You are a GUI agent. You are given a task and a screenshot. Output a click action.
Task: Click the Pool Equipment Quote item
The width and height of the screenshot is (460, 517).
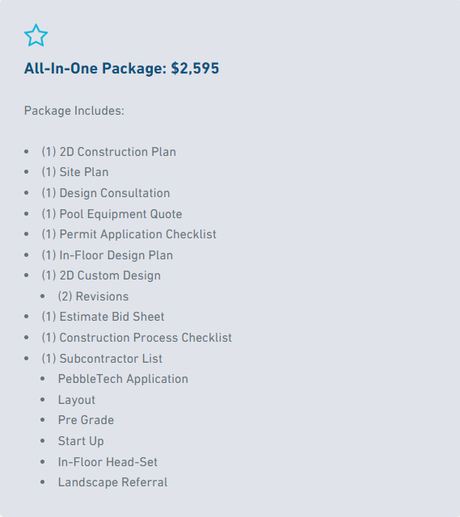coord(112,214)
